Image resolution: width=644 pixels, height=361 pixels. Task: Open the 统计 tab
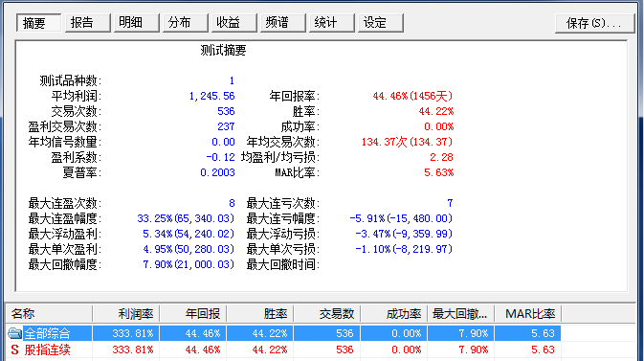[332, 23]
